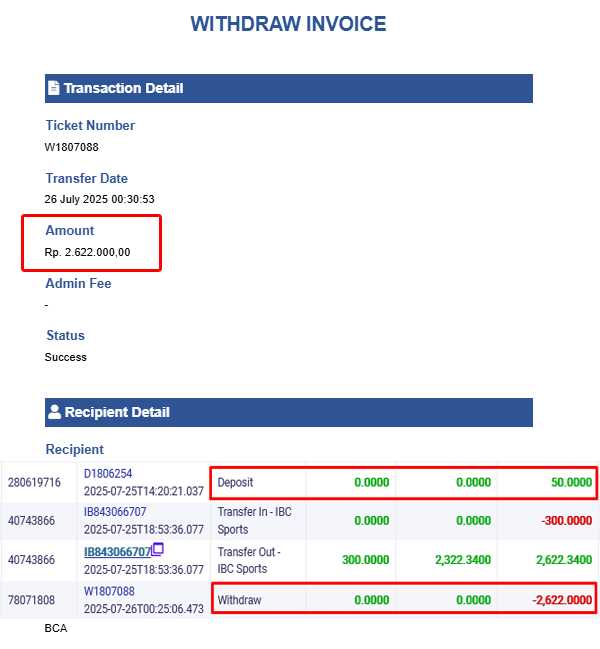The height and width of the screenshot is (649, 600).
Task: Select the amount Rp. 2.622.000,00
Action: [87, 252]
